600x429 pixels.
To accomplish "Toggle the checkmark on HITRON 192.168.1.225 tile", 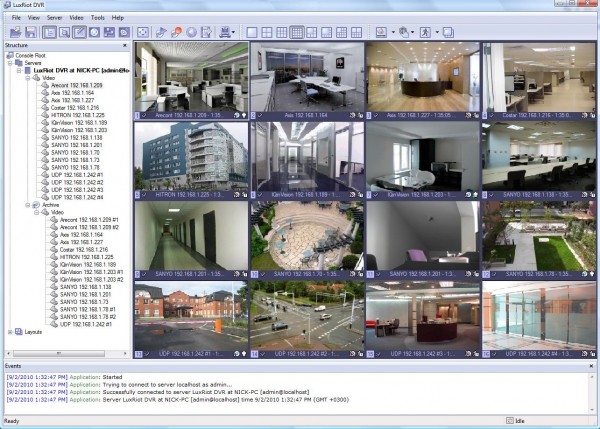I will pyautogui.click(x=146, y=195).
